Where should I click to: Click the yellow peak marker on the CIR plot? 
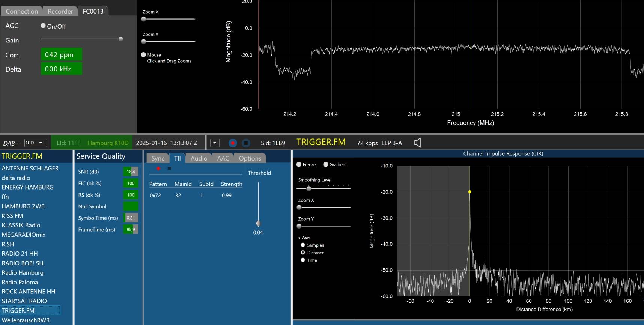[x=469, y=192]
